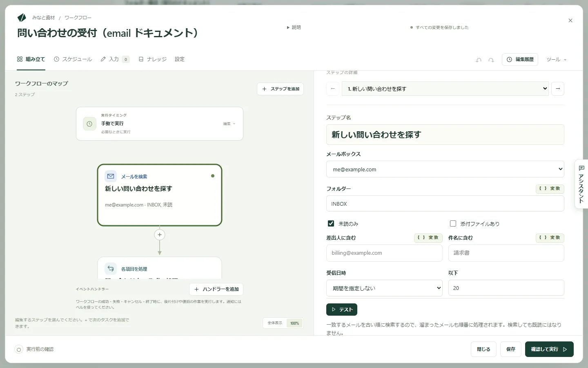588x368 pixels.
Task: Click the フォルダー INBOX input field
Action: [445, 204]
